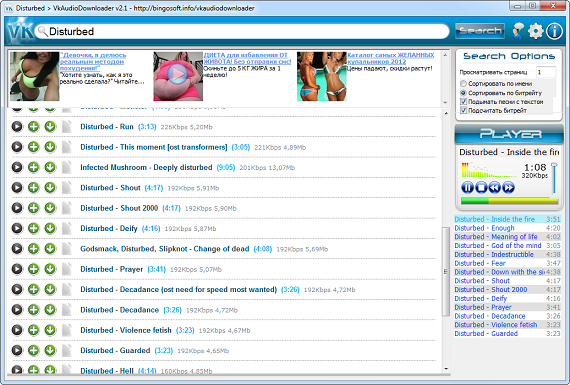Play Disturbed - Deify track
The image size is (570, 385).
17,228
